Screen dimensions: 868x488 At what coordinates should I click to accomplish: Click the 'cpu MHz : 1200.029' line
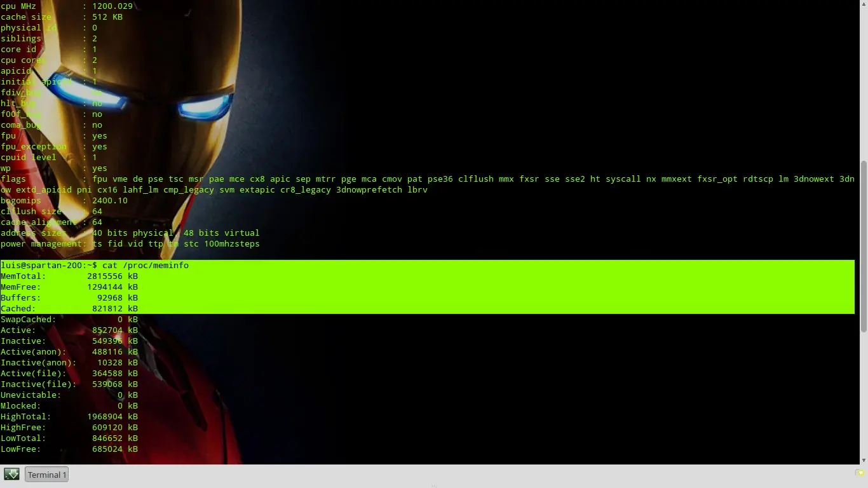point(67,6)
